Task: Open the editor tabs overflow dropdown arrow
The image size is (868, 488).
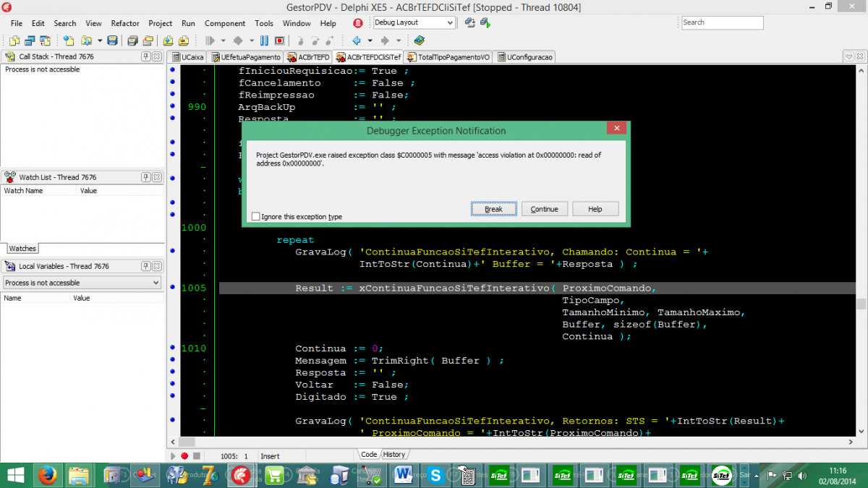Action: [x=849, y=56]
